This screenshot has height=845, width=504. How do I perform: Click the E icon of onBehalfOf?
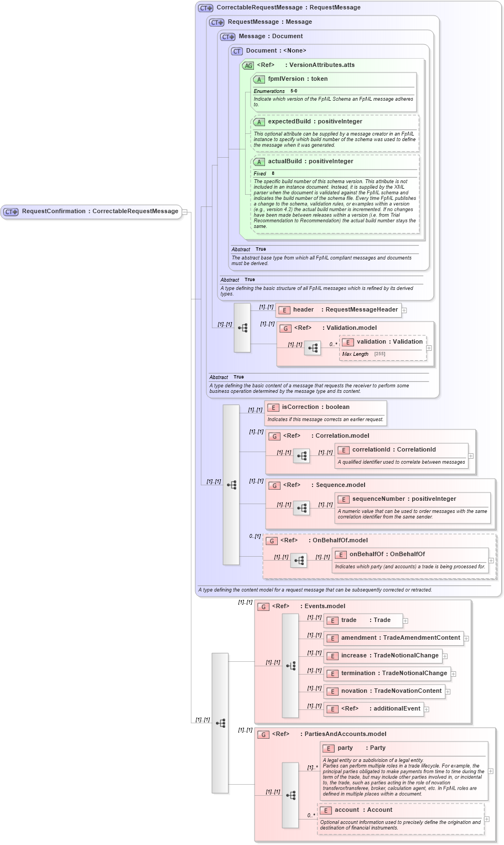coord(341,555)
